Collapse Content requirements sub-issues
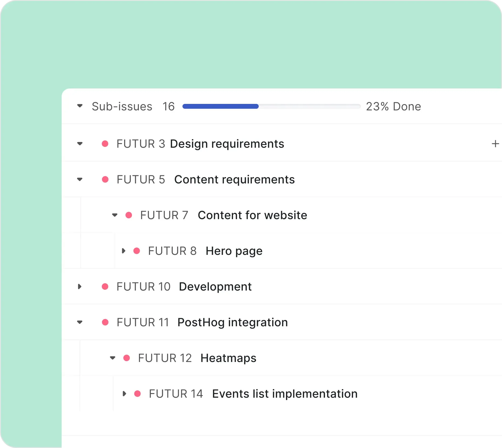 point(80,179)
